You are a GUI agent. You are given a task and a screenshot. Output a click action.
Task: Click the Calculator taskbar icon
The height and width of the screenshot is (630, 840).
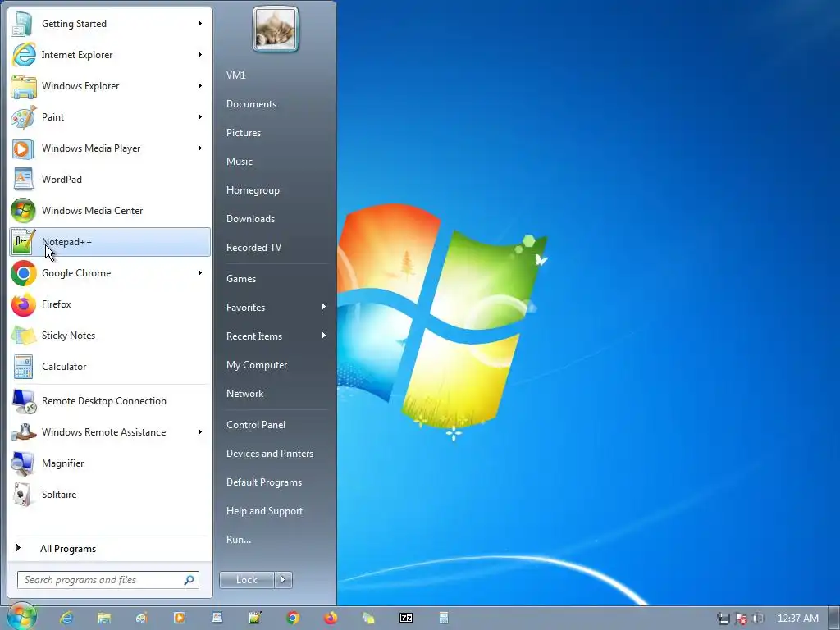pyautogui.click(x=444, y=619)
